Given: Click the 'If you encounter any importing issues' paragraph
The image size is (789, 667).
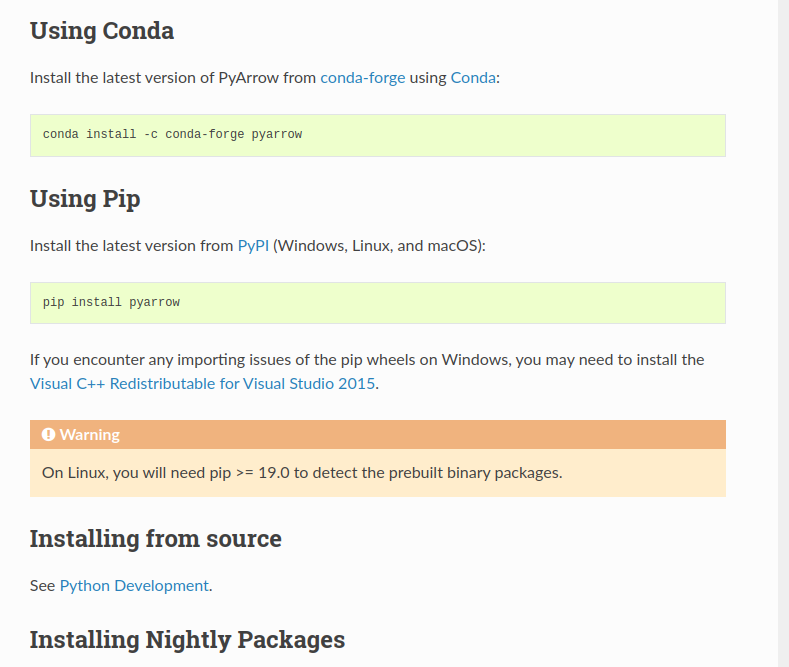Looking at the screenshot, I should [367, 372].
